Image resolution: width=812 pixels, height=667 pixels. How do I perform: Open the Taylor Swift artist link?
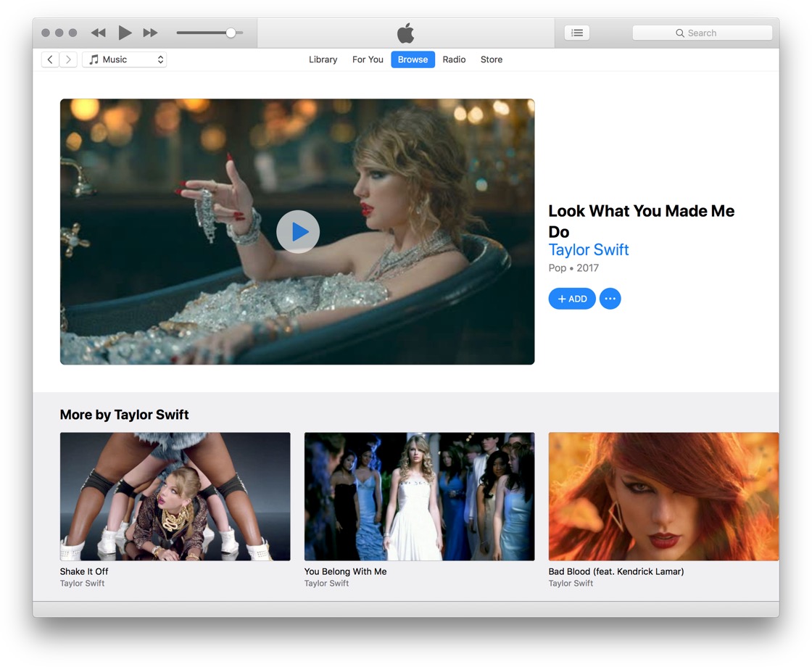(588, 250)
